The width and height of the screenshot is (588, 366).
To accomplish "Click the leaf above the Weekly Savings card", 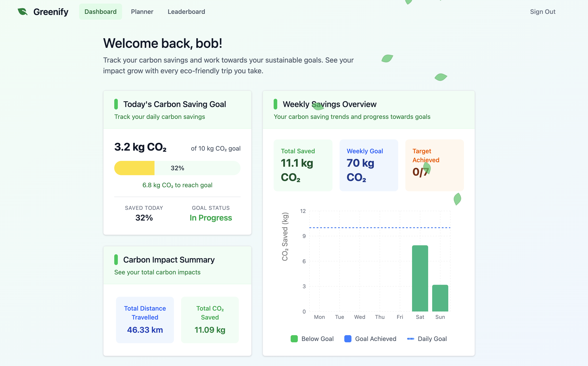I will pyautogui.click(x=441, y=77).
